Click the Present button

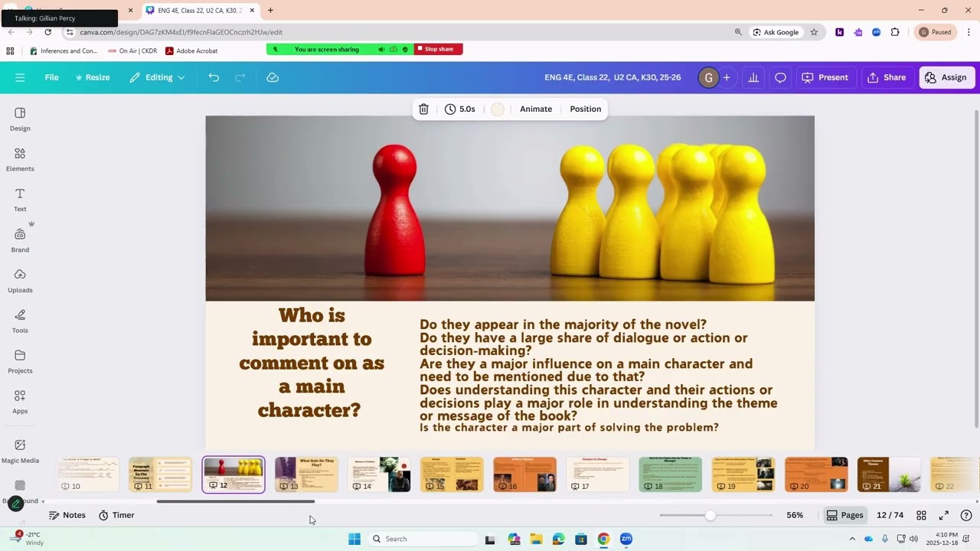click(x=825, y=77)
